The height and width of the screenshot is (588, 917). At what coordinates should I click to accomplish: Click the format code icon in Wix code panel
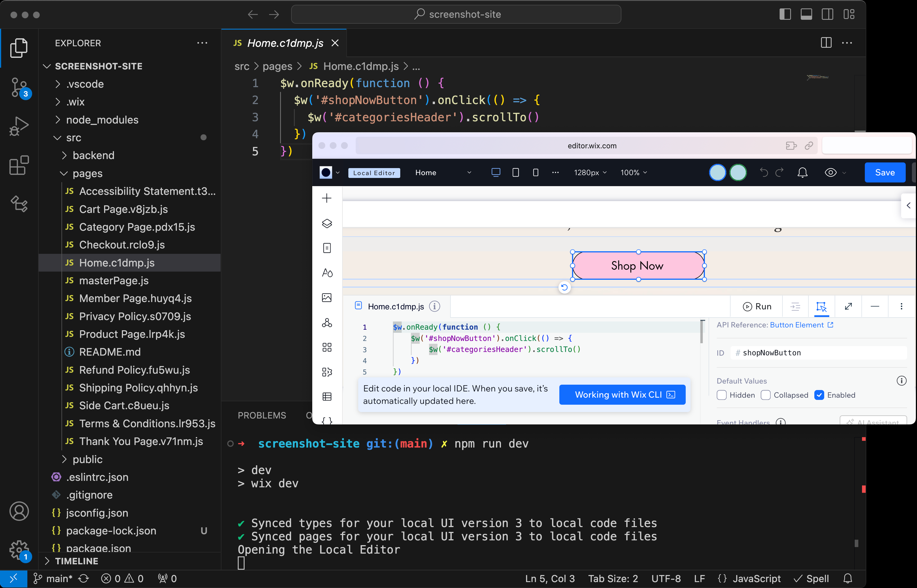795,306
